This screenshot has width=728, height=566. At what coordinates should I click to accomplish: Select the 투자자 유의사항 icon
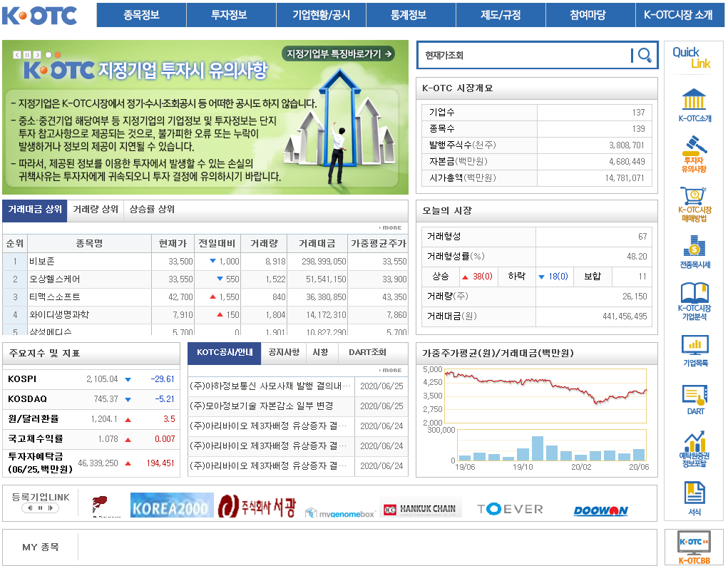[694, 150]
